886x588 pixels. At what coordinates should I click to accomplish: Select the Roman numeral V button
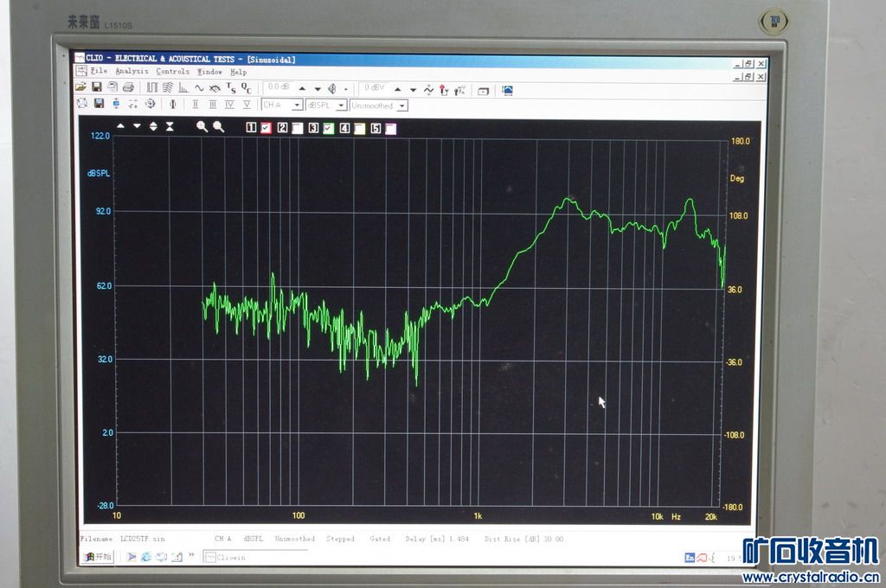click(x=247, y=105)
